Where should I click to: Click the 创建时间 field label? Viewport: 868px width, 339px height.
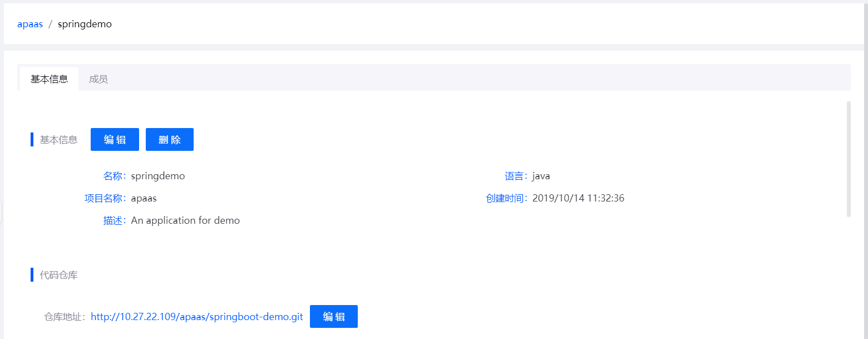[x=505, y=198]
